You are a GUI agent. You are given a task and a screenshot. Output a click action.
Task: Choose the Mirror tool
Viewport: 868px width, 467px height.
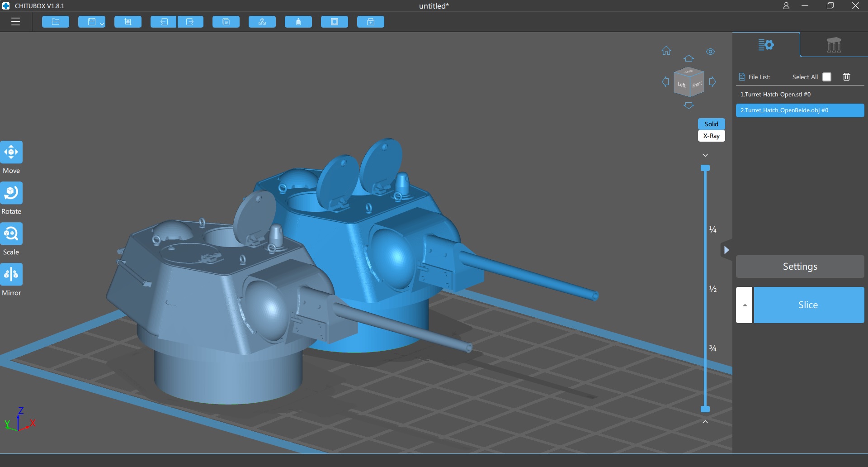point(11,275)
